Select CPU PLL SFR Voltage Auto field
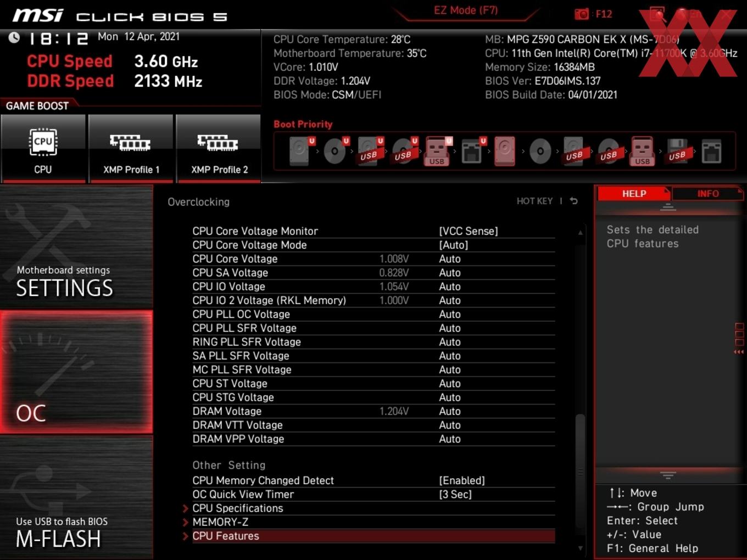 [x=450, y=328]
